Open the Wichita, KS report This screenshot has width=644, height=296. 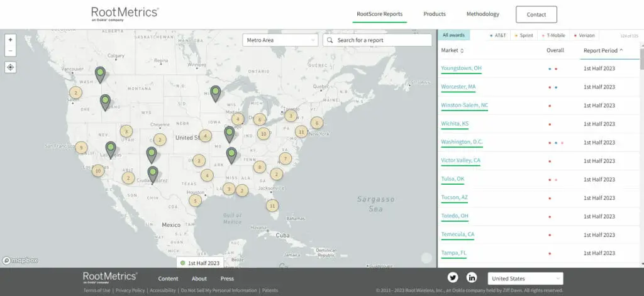point(455,124)
